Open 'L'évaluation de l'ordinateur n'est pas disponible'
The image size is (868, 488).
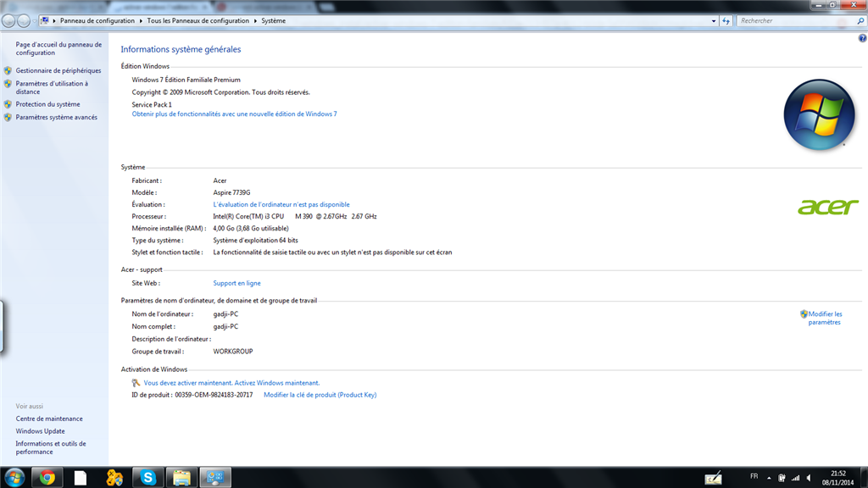pos(281,205)
